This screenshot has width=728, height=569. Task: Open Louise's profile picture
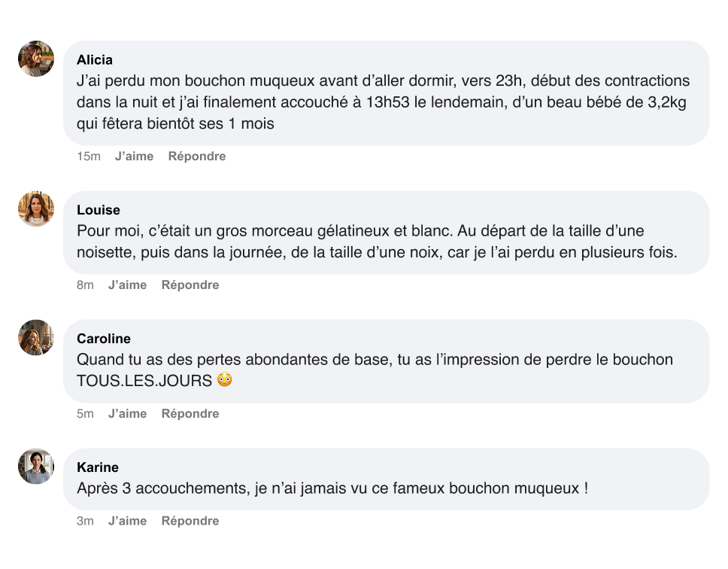click(x=35, y=208)
